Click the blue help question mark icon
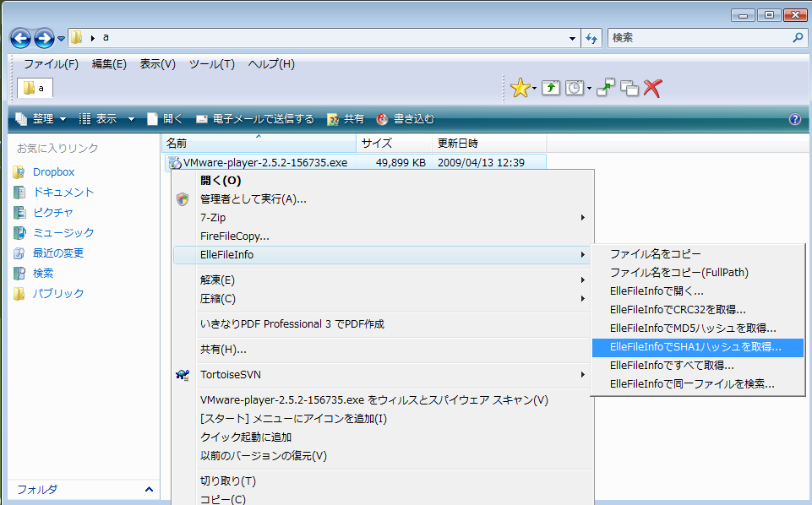This screenshot has width=812, height=505. tap(795, 120)
